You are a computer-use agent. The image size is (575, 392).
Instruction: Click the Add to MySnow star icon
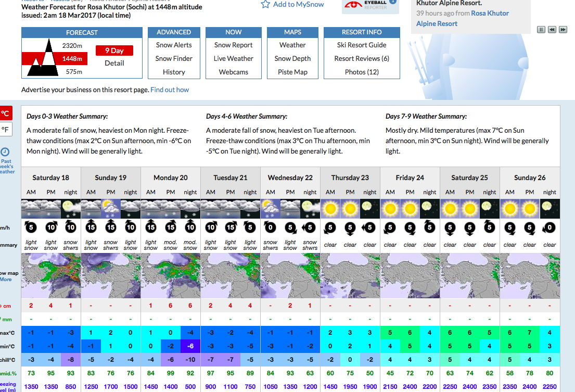click(265, 4)
